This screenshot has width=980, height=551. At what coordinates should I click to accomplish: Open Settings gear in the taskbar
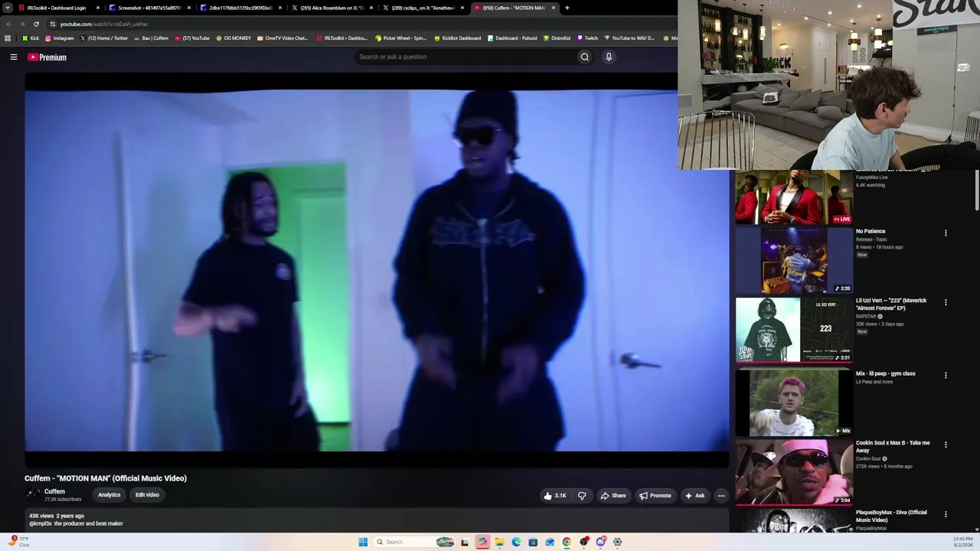(617, 542)
